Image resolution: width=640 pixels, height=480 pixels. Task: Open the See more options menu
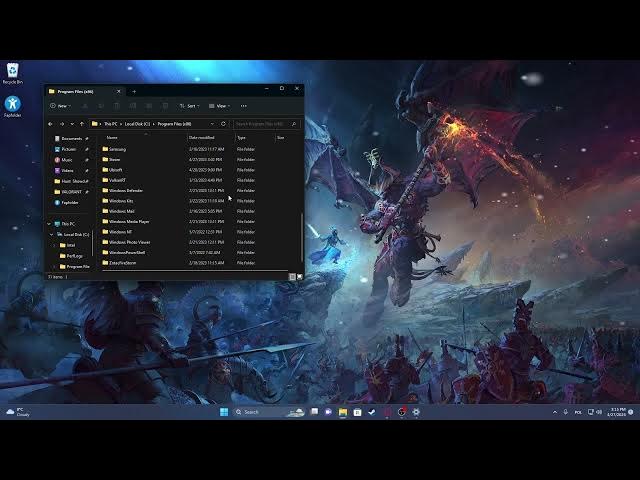(244, 105)
